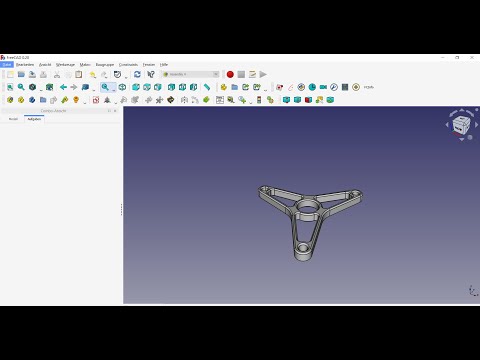Click the Fit all view icon
The height and width of the screenshot is (360, 480).
[x=10, y=87]
